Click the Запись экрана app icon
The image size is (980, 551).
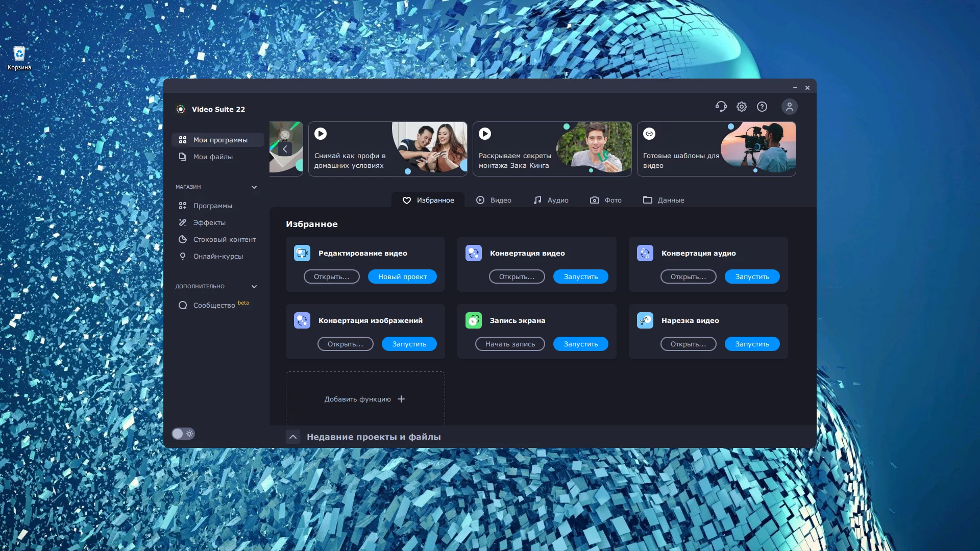coord(474,320)
